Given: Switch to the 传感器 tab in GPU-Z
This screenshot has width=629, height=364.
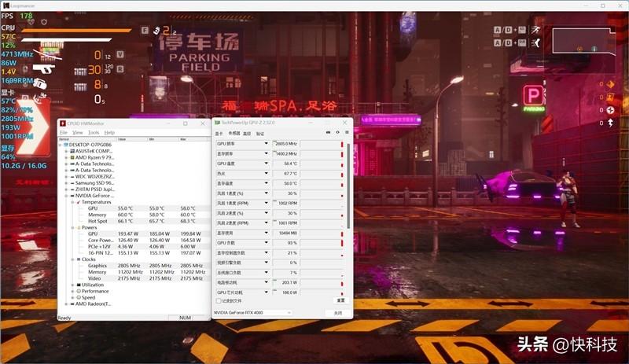Looking at the screenshot, I should click(234, 133).
